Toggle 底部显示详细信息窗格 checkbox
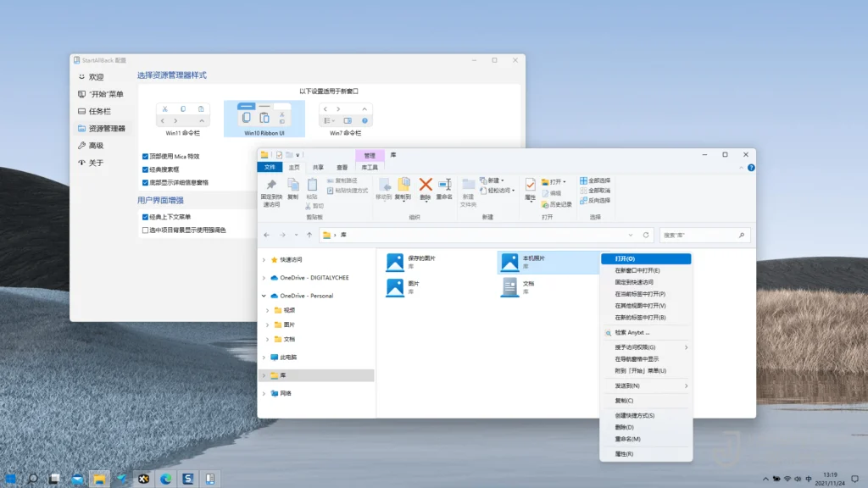The height and width of the screenshot is (488, 868). (x=145, y=183)
